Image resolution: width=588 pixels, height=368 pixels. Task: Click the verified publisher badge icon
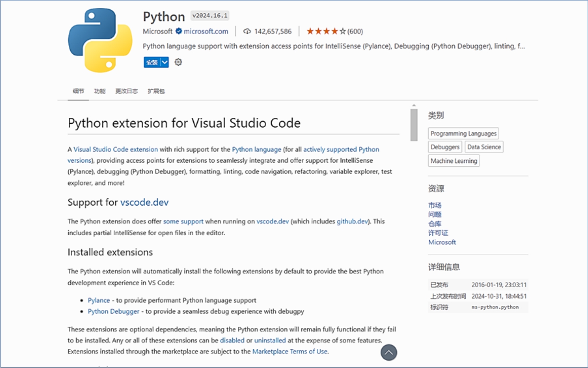(x=178, y=31)
